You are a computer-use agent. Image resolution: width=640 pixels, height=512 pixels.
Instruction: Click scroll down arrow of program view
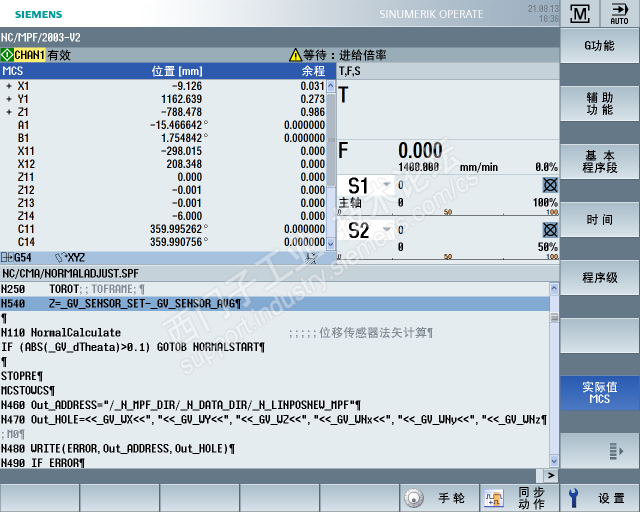[554, 461]
